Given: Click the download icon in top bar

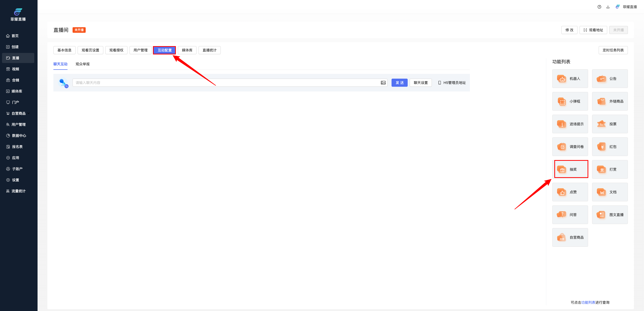Looking at the screenshot, I should (608, 7).
